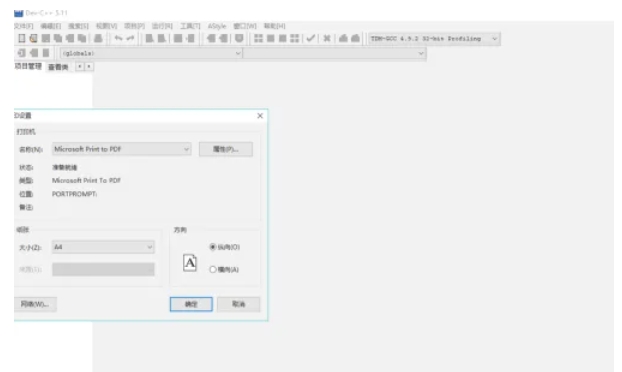Click the printer status value next to 状态
This screenshot has width=622, height=372.
pyautogui.click(x=64, y=167)
